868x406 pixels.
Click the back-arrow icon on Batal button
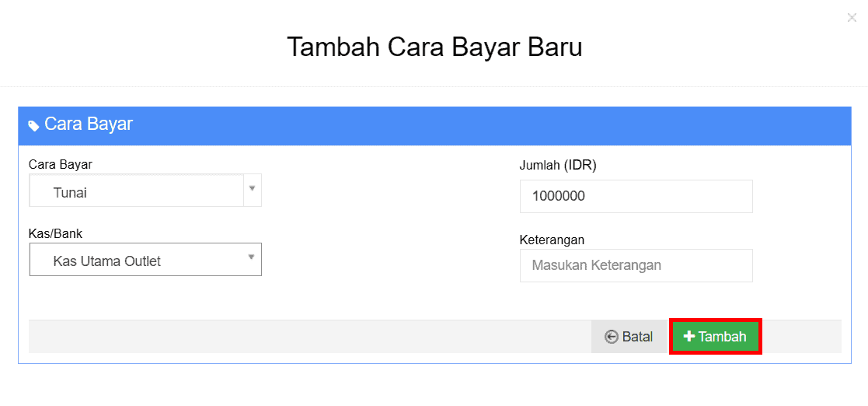click(x=611, y=337)
